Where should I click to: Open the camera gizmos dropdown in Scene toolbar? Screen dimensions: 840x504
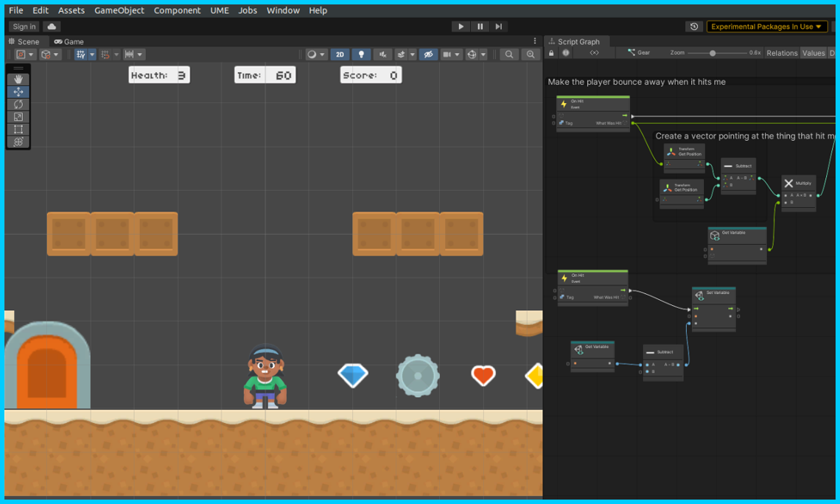[451, 54]
